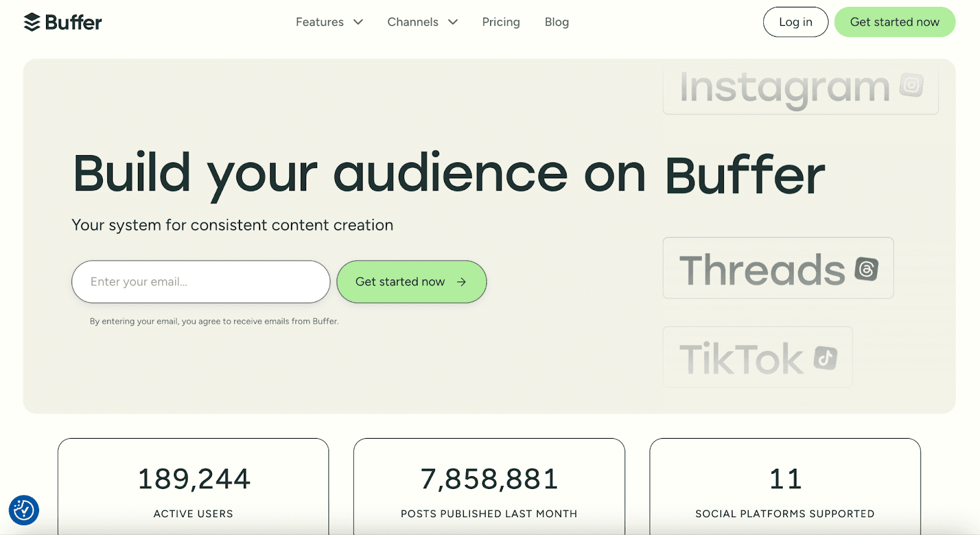Image resolution: width=980 pixels, height=535 pixels.
Task: Click the 7,858,881 posts published figure
Action: coord(489,479)
